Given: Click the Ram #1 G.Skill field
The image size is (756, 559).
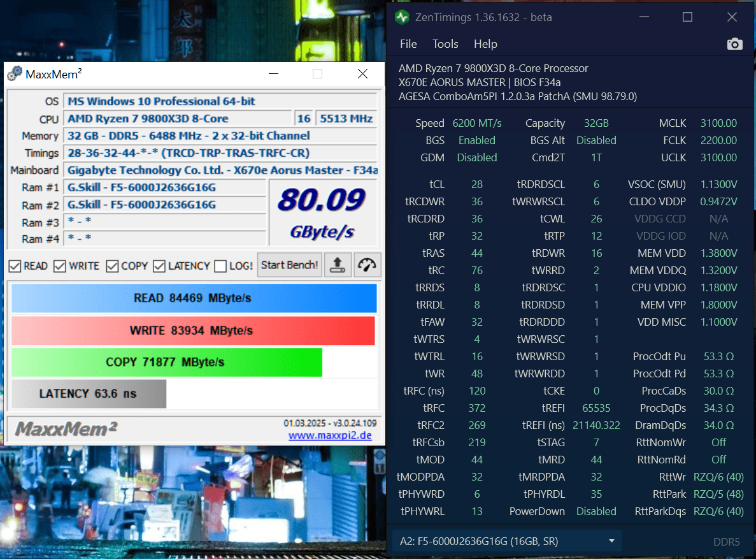Looking at the screenshot, I should [164, 187].
